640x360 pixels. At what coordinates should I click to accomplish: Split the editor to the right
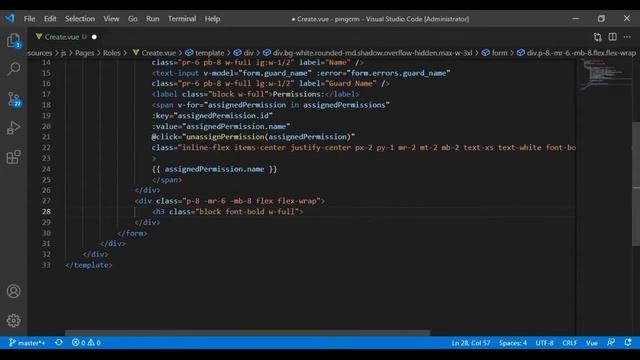coord(613,37)
